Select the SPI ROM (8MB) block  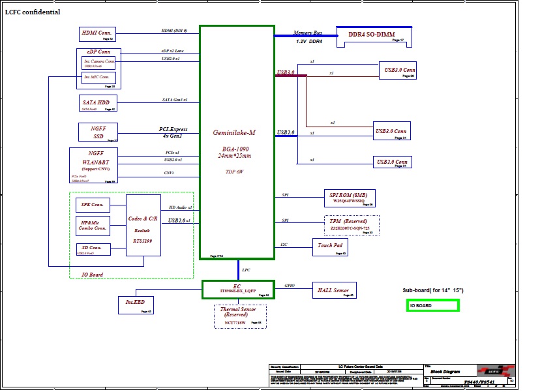[x=350, y=198]
